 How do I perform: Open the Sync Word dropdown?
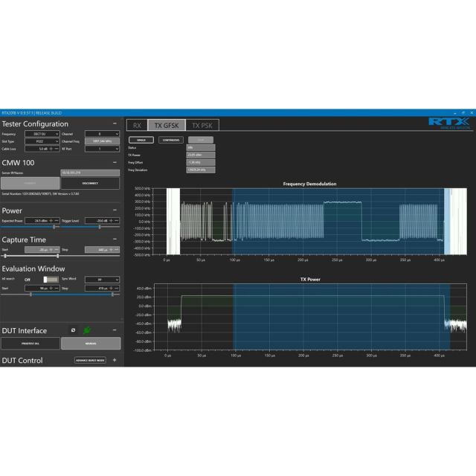point(102,280)
